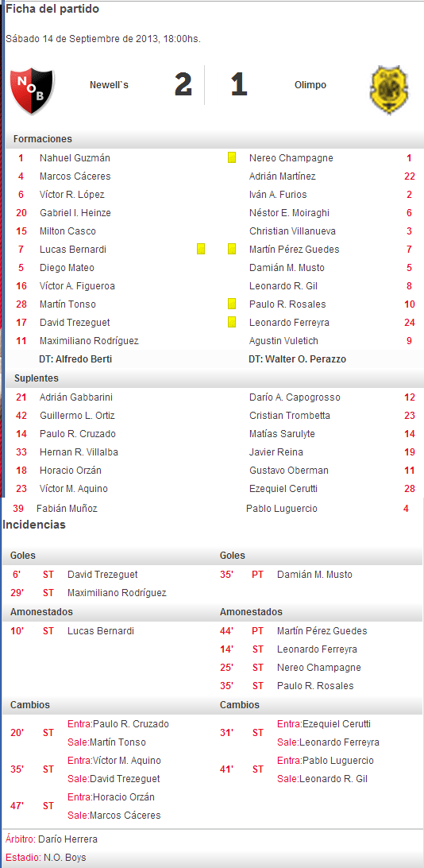Click Entra: Ezequiel Cerutti substitution entry
The height and width of the screenshot is (868, 424).
(x=323, y=724)
